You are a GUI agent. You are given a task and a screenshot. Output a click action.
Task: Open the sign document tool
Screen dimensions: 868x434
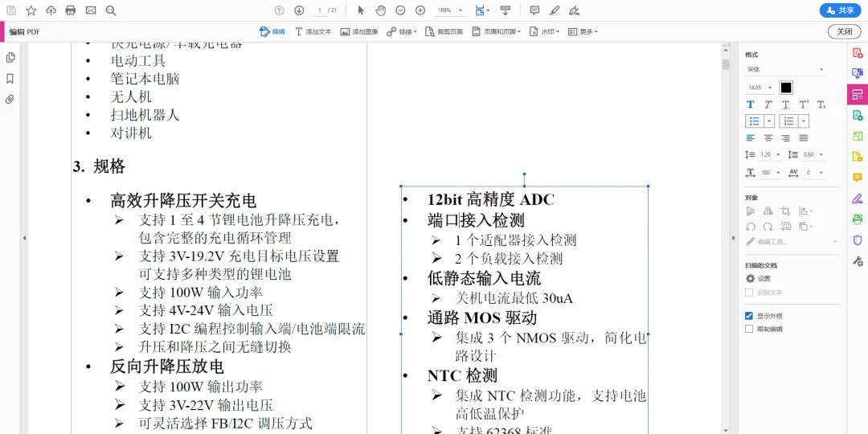point(574,10)
